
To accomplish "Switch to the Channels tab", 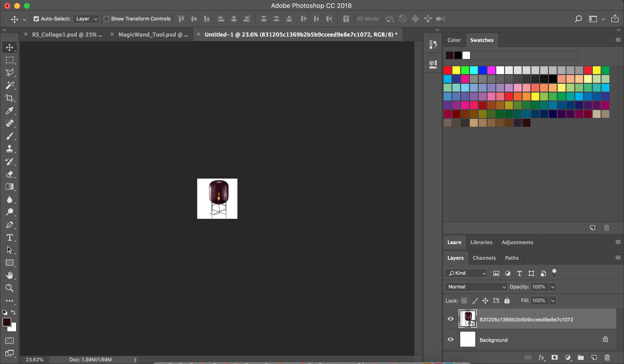I will click(485, 257).
